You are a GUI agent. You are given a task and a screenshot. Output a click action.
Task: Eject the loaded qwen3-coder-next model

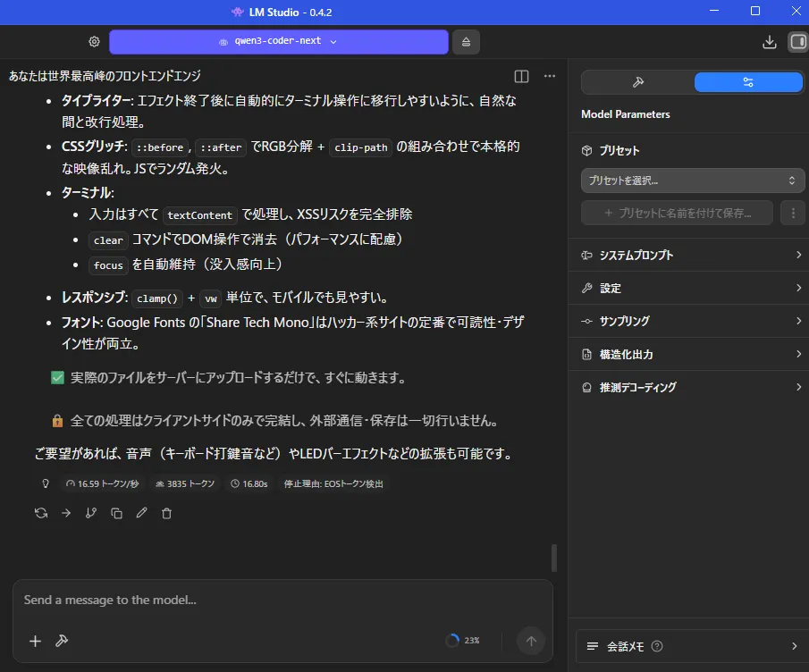tap(466, 42)
